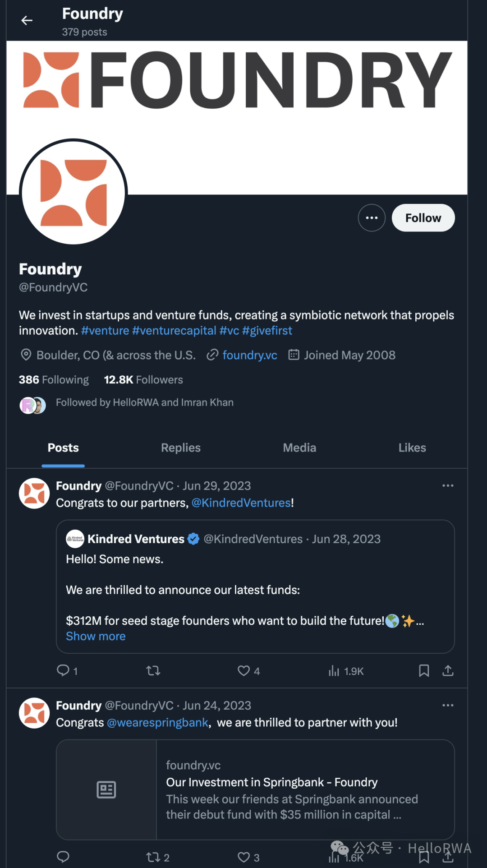
Task: Like the Jun 29 Kindred congrats post
Action: pyautogui.click(x=244, y=671)
